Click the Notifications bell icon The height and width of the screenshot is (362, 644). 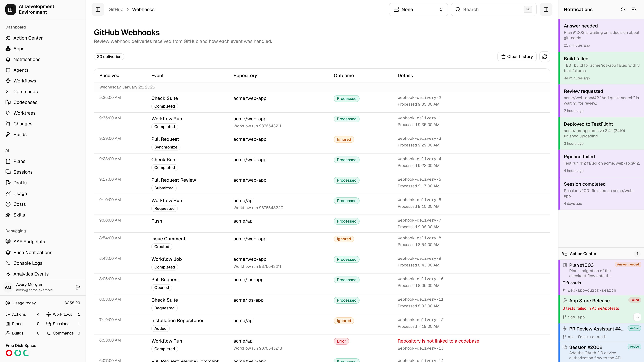8,59
